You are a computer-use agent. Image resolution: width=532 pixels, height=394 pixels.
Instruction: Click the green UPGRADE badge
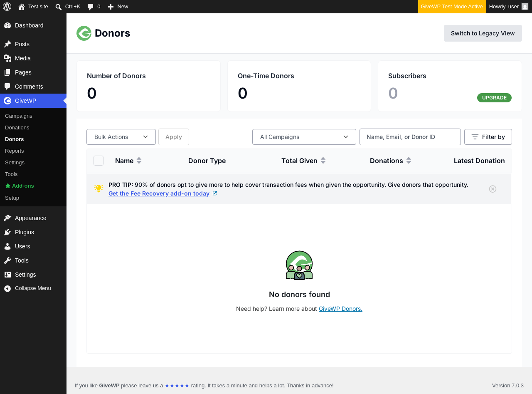click(x=494, y=98)
